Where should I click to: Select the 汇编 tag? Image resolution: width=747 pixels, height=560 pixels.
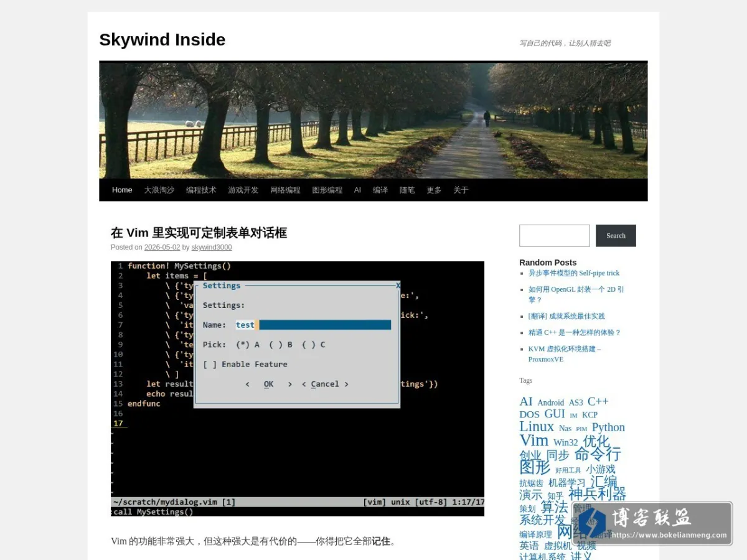pos(604,482)
